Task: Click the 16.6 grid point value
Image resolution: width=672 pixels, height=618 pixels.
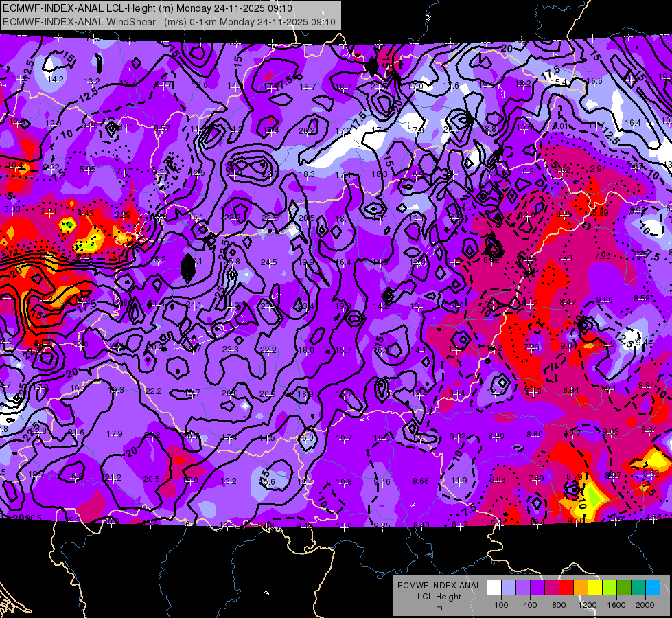Action: tap(594, 80)
